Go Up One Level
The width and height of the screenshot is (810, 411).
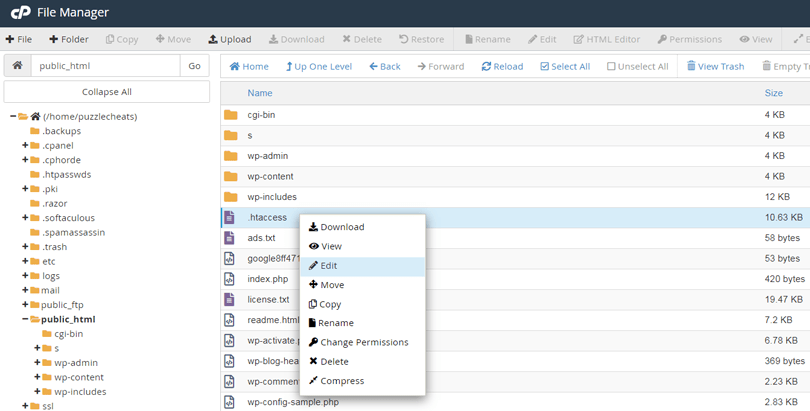pos(319,67)
